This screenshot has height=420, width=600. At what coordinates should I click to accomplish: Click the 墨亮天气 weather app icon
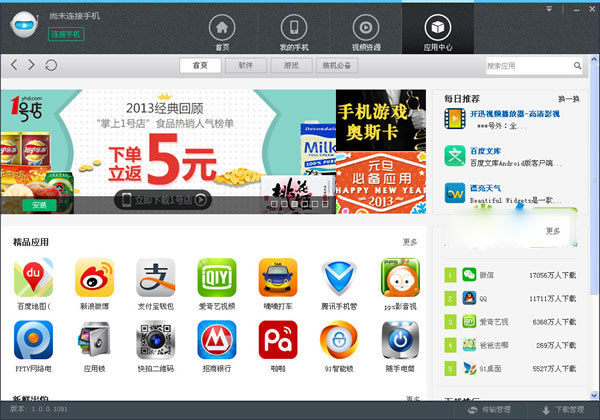[x=455, y=193]
